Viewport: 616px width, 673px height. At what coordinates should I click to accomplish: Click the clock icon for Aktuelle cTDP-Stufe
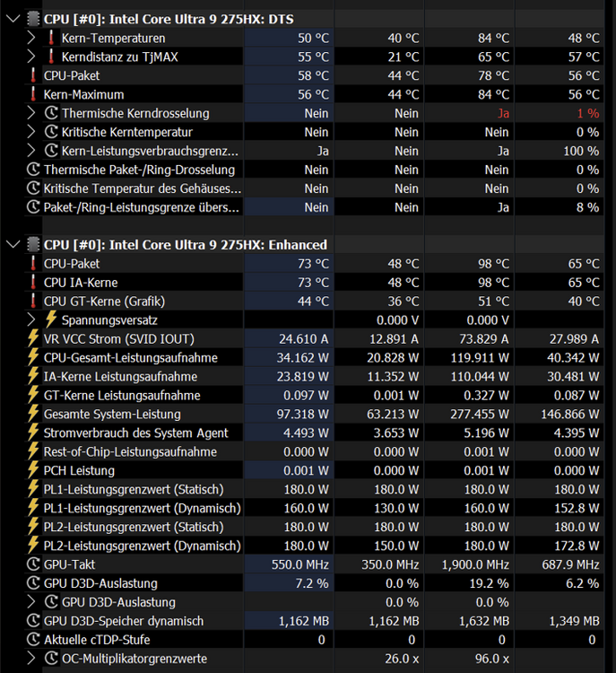point(33,640)
